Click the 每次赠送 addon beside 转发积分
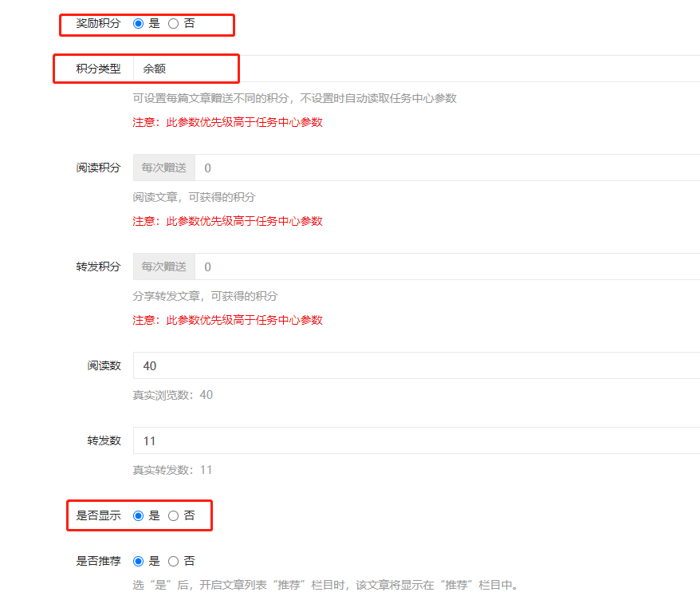This screenshot has height=600, width=700. coord(164,266)
